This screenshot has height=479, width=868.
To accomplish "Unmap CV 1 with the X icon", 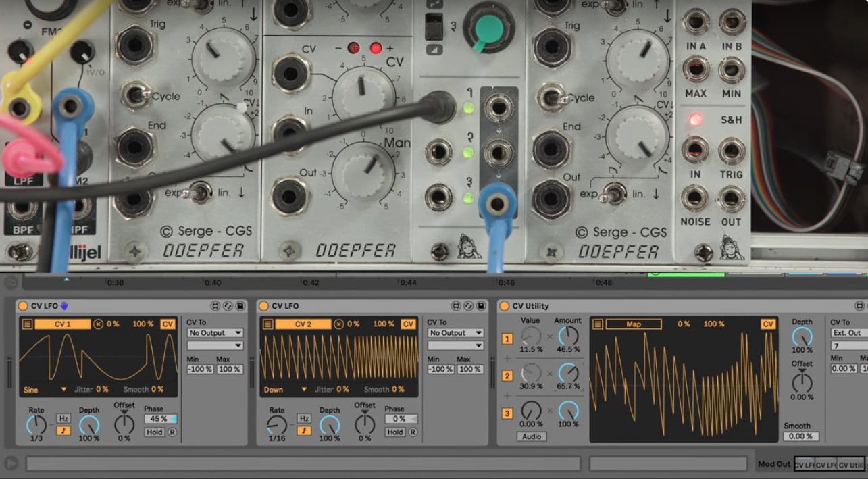I will click(99, 324).
